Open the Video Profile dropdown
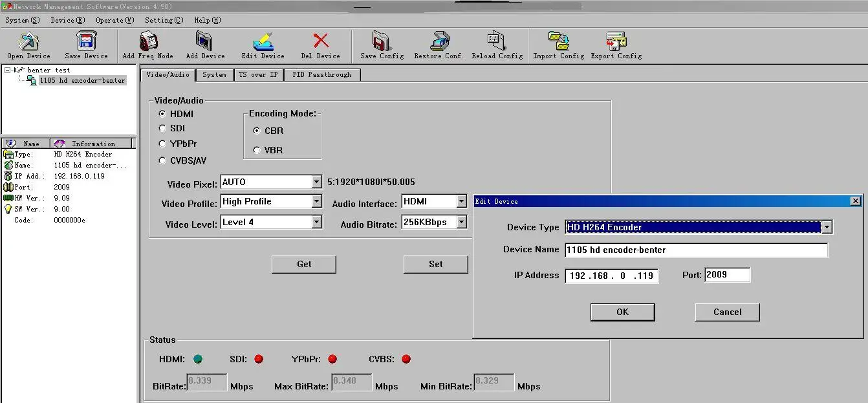The image size is (868, 403). pyautogui.click(x=317, y=201)
